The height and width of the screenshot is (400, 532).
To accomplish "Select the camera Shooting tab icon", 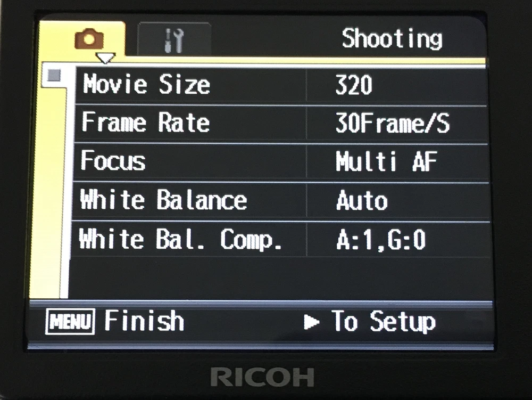I will click(x=89, y=39).
